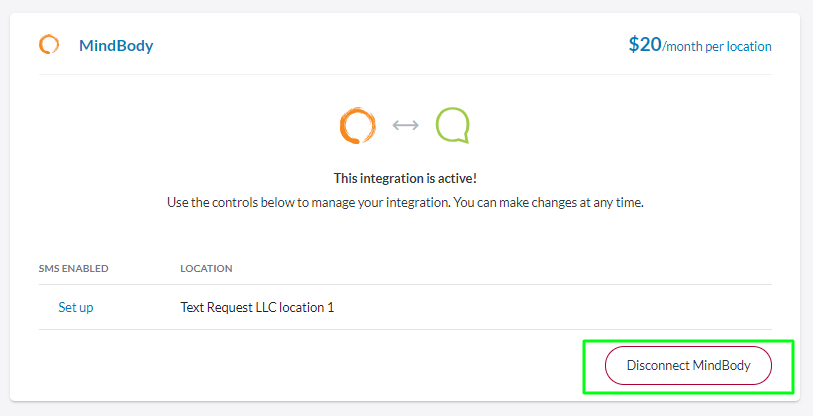
Task: Open the Set up link for SMS
Action: [76, 307]
